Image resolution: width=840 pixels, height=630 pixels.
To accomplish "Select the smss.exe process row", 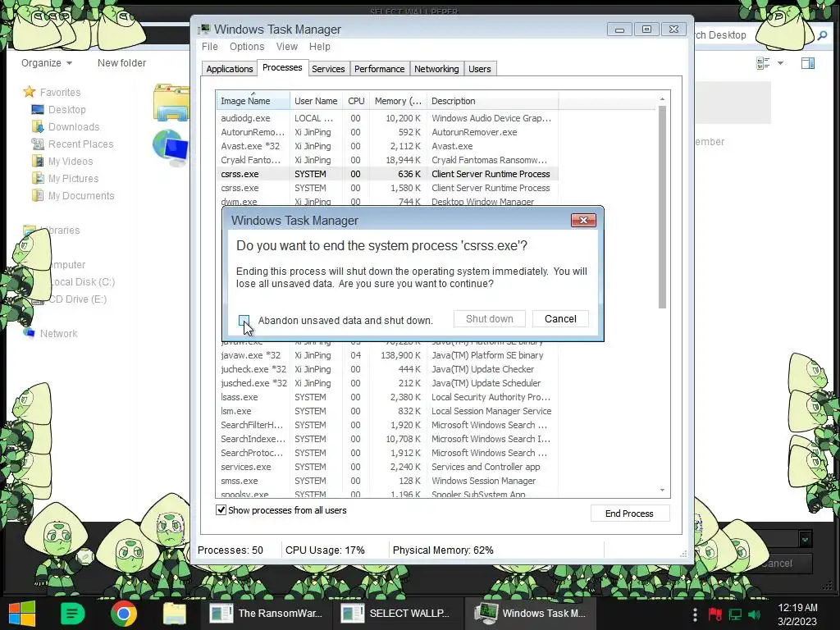I will [x=387, y=481].
